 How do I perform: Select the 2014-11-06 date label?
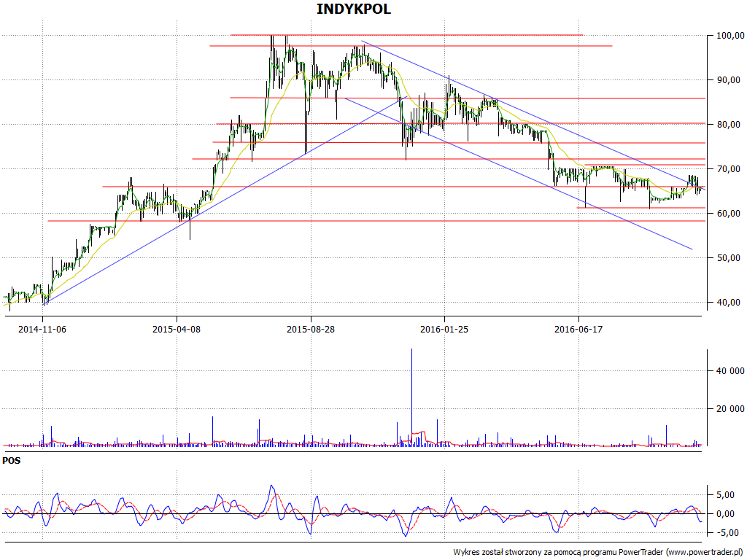[42, 329]
